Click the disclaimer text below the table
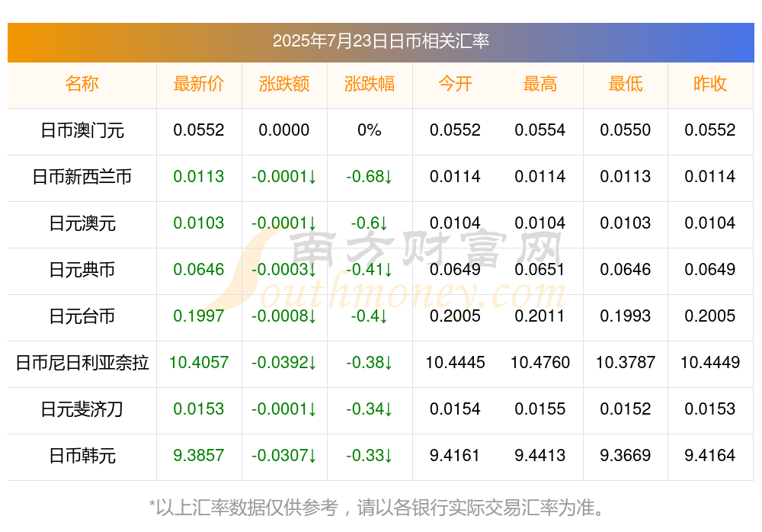The width and height of the screenshot is (762, 532). click(x=376, y=507)
